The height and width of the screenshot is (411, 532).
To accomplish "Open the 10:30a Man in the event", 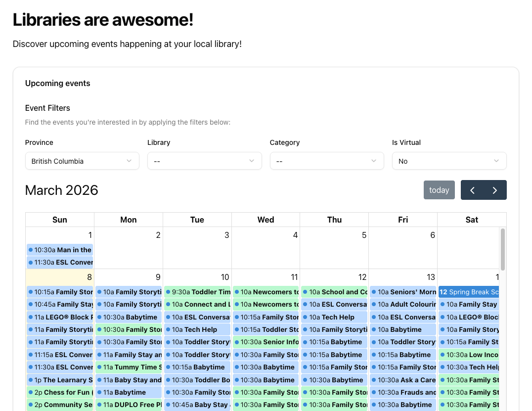I will (60, 250).
